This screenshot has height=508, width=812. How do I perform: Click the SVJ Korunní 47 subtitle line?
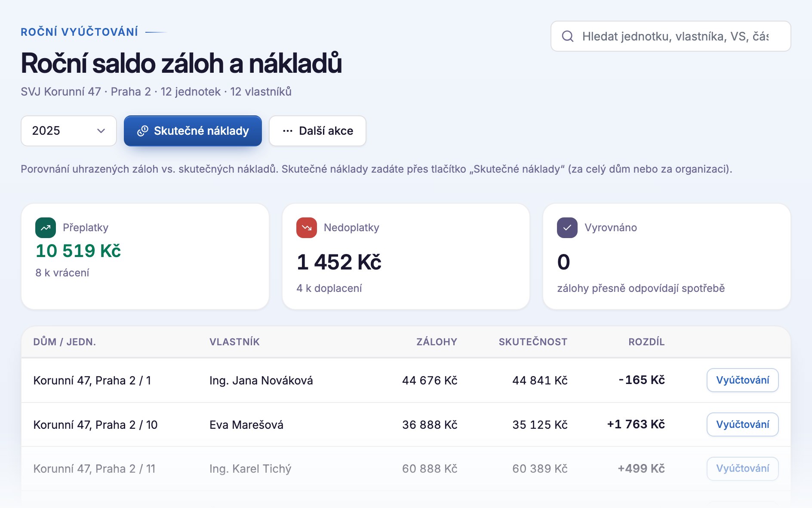click(156, 92)
